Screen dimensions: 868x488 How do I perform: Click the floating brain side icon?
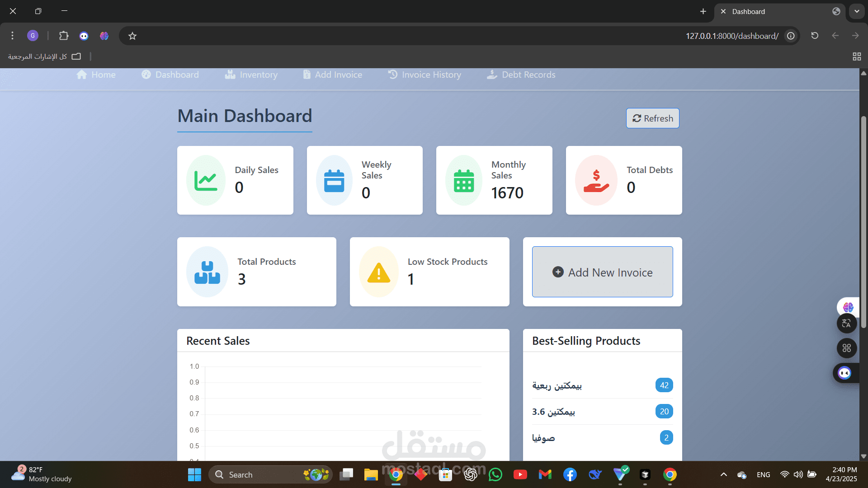tap(848, 307)
